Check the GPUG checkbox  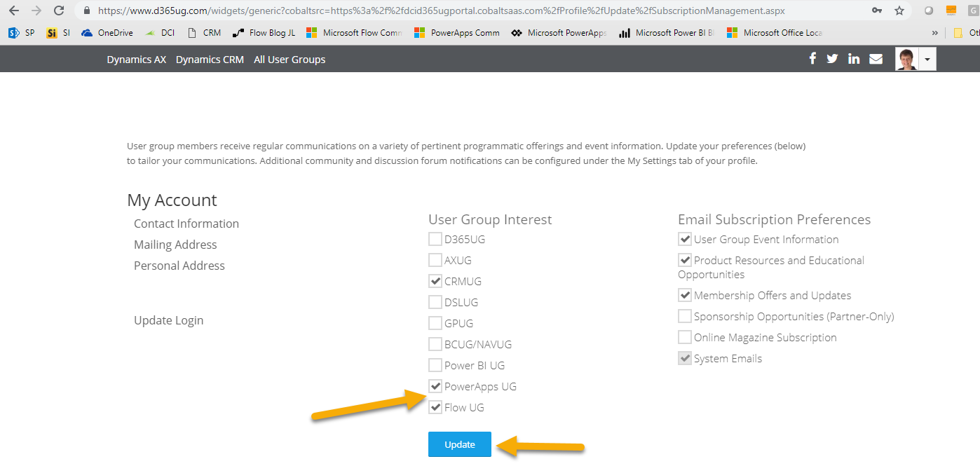coord(435,323)
